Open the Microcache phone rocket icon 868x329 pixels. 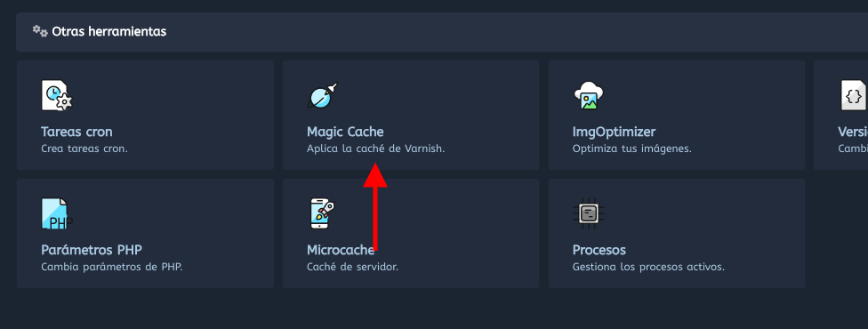pyautogui.click(x=322, y=213)
